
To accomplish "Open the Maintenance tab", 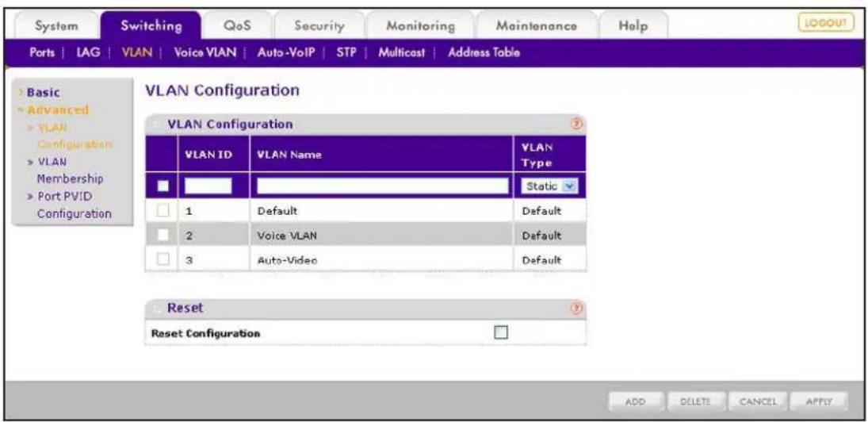I will coord(537,26).
